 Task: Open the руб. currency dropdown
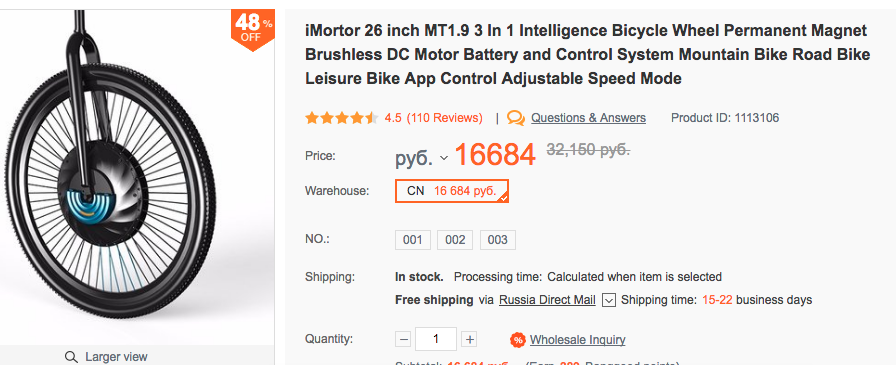[422, 157]
